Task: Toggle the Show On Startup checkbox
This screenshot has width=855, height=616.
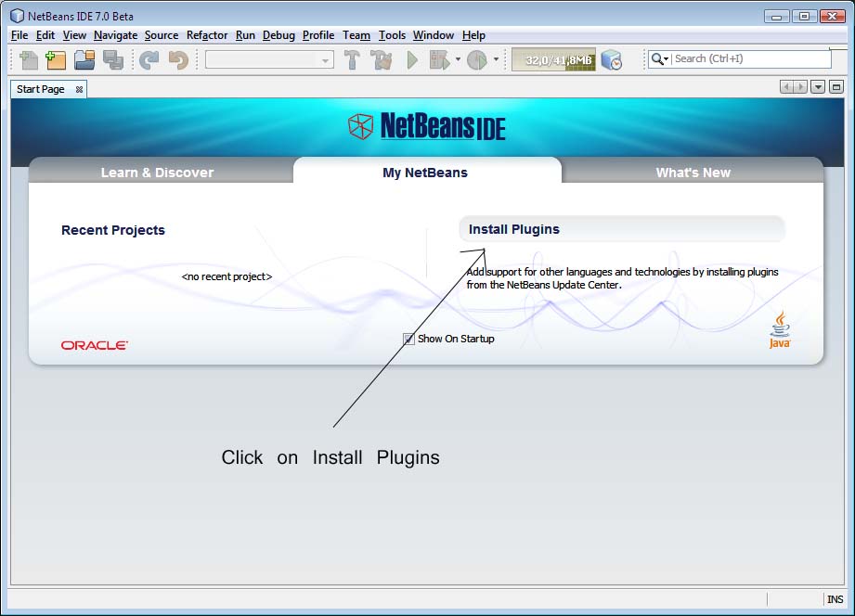Action: pyautogui.click(x=408, y=339)
